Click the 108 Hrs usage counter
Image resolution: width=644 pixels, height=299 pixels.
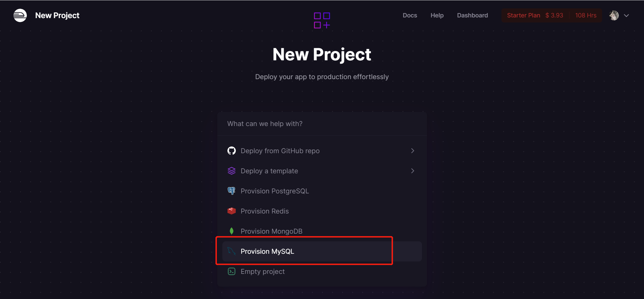coord(586,15)
